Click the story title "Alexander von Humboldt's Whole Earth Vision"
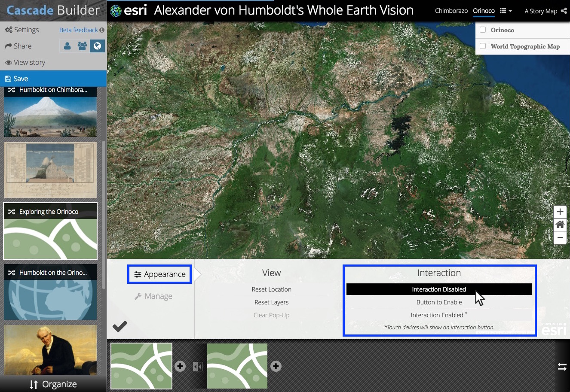This screenshot has width=570, height=392. pyautogui.click(x=284, y=10)
